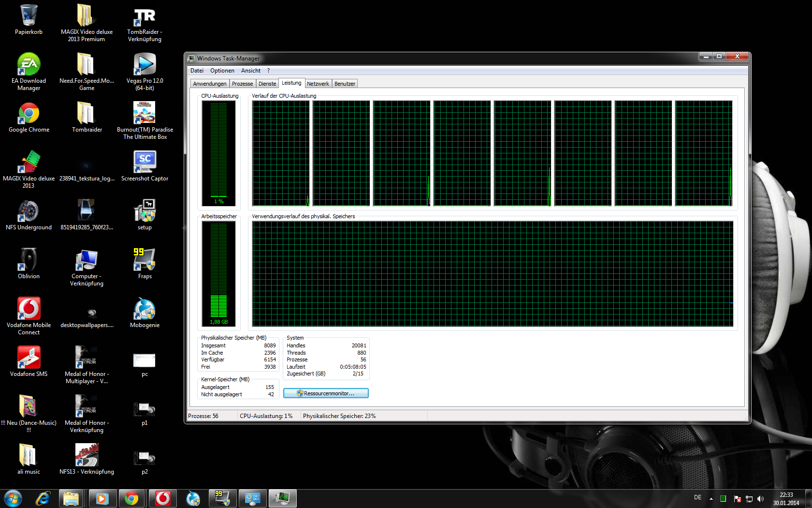812x508 pixels.
Task: Launch Vegas Pro 12.0 (64-bit)
Action: [145, 72]
